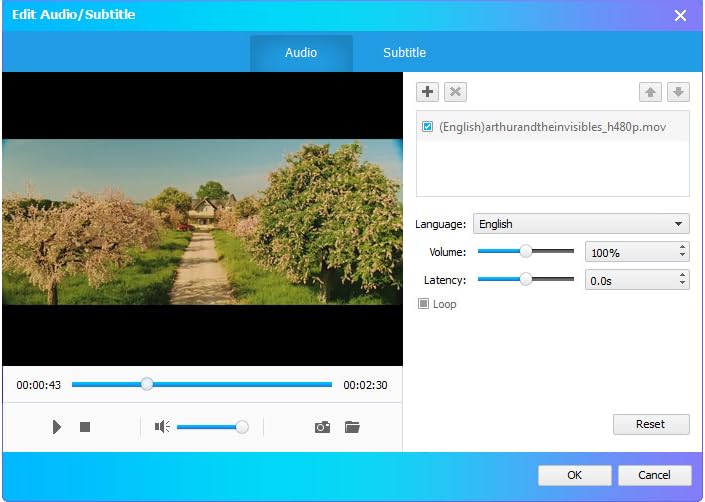Screen dimensions: 705x502
Task: Click the X icon to remove audio track
Action: point(455,92)
